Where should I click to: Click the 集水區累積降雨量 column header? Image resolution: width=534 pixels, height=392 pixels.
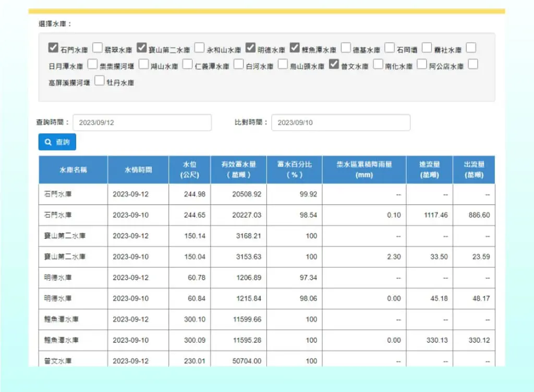pyautogui.click(x=364, y=170)
